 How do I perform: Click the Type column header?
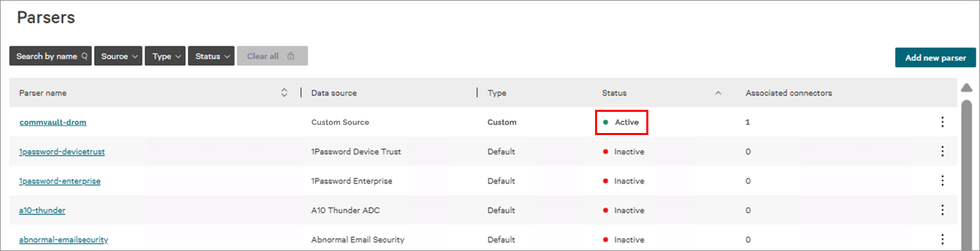pyautogui.click(x=497, y=93)
